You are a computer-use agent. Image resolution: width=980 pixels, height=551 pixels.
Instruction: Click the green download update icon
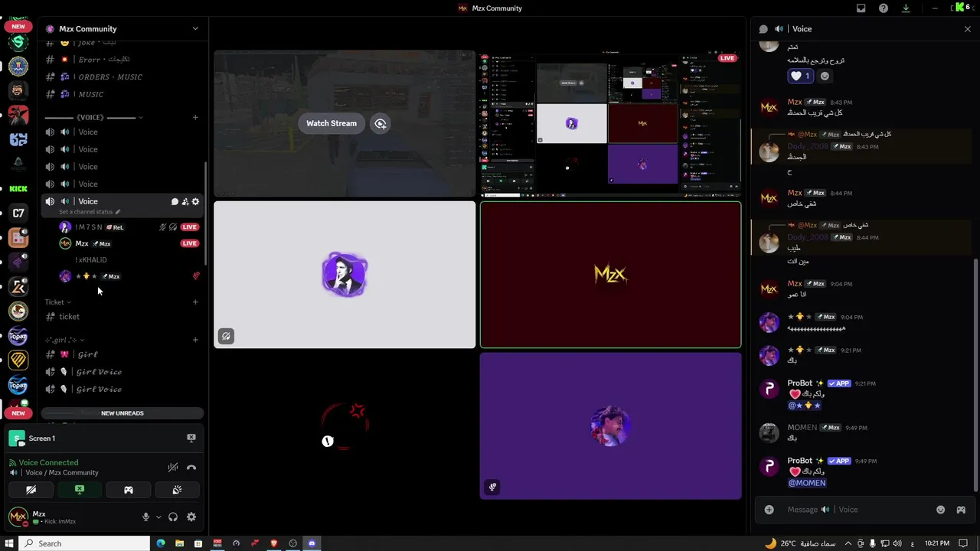click(906, 8)
